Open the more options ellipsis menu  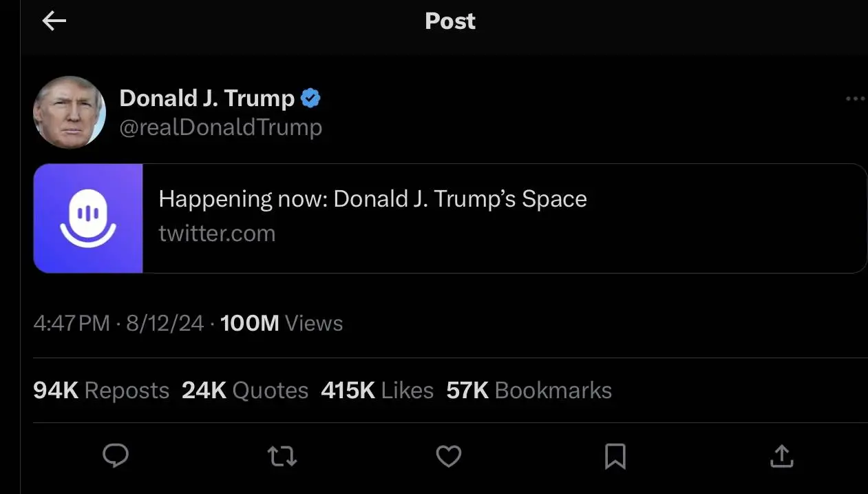855,99
